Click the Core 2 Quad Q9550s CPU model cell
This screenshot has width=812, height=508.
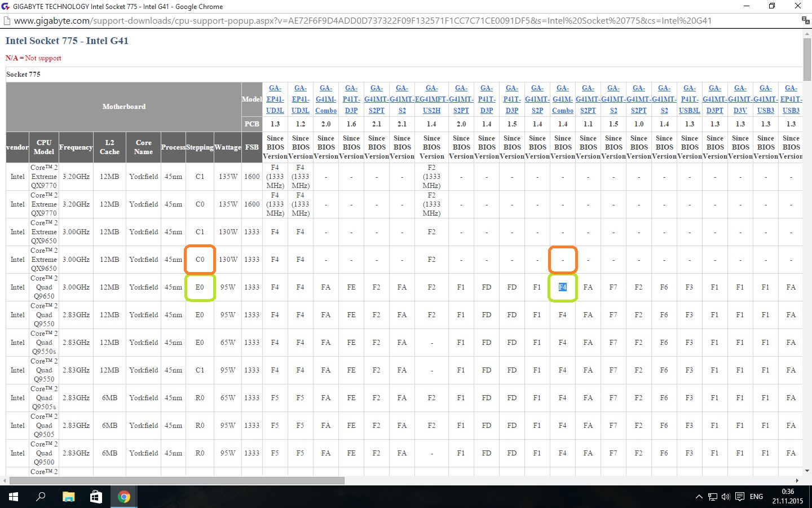click(x=44, y=343)
